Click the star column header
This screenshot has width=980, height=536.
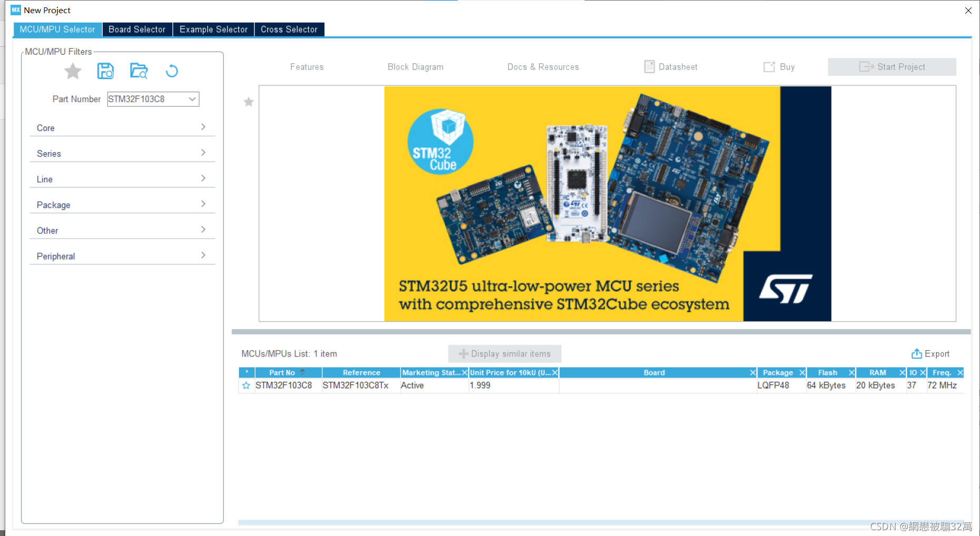(x=246, y=373)
